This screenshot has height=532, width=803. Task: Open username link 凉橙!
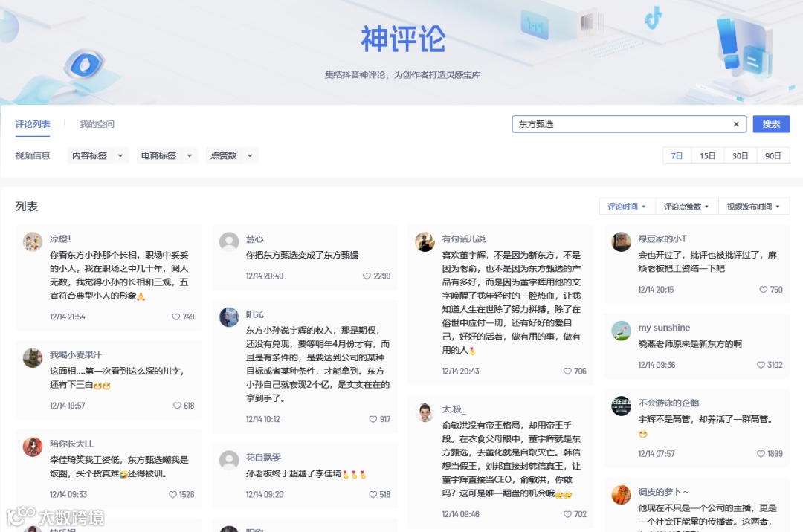coord(60,239)
